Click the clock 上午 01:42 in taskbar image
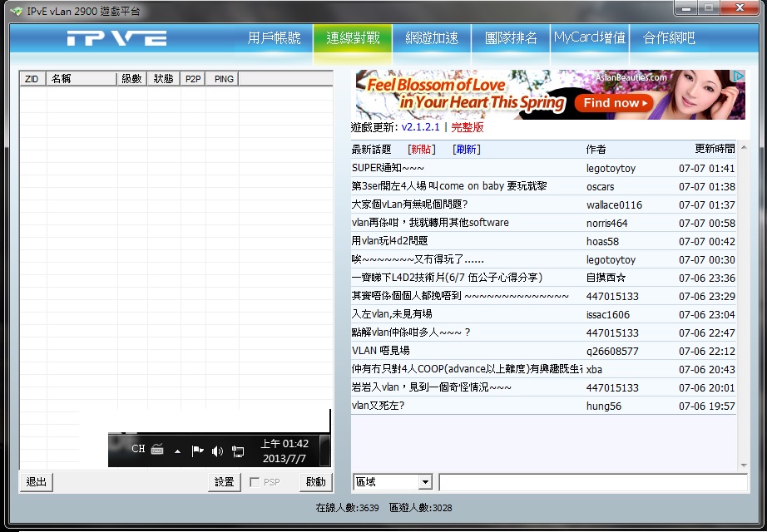 click(285, 444)
